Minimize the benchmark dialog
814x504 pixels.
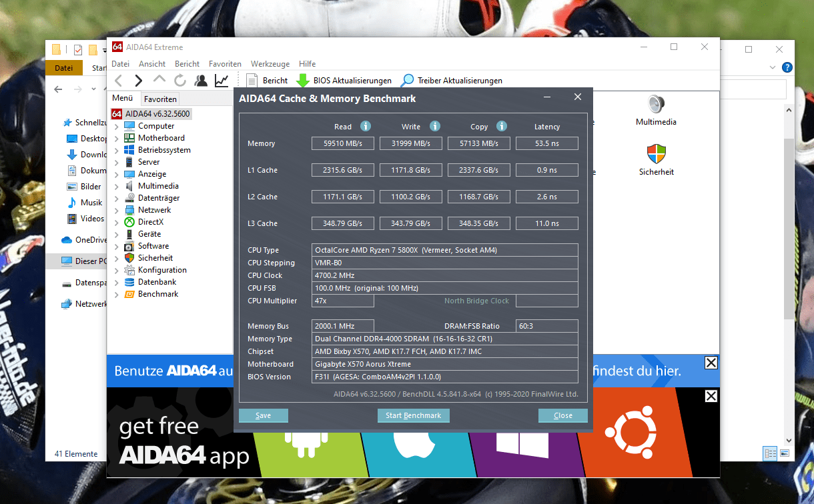point(547,97)
